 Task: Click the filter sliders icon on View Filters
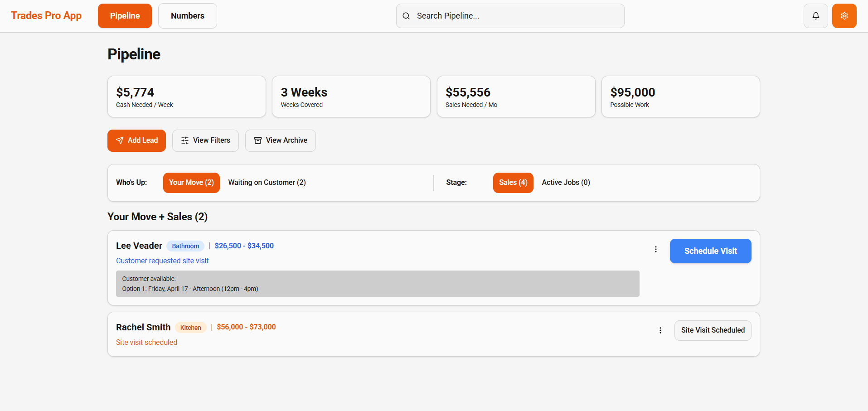pyautogui.click(x=184, y=140)
